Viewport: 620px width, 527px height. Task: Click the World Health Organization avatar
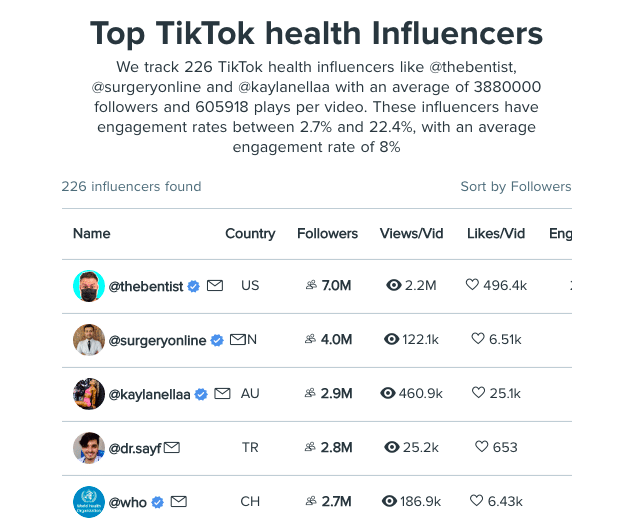[89, 502]
